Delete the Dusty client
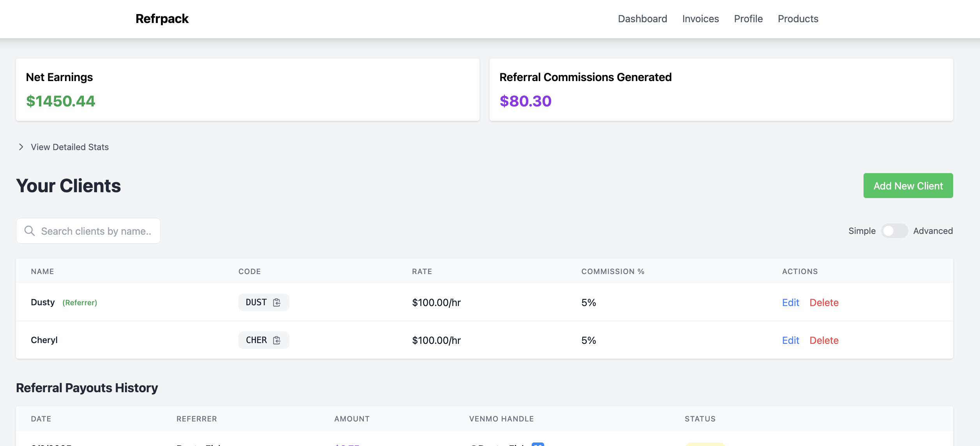The width and height of the screenshot is (980, 446). tap(824, 303)
